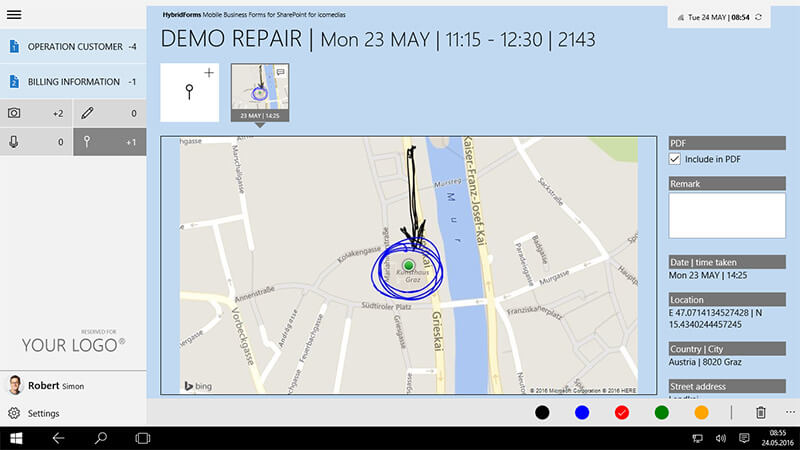Open the camera photos section

click(x=36, y=113)
